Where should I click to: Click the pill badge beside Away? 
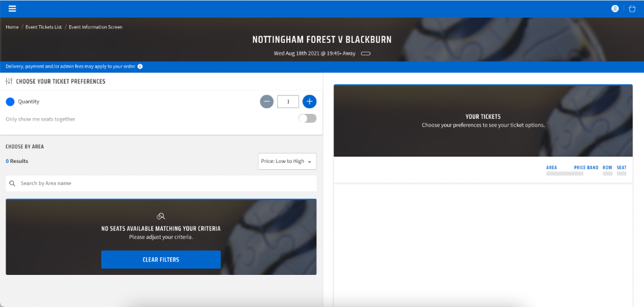click(365, 53)
